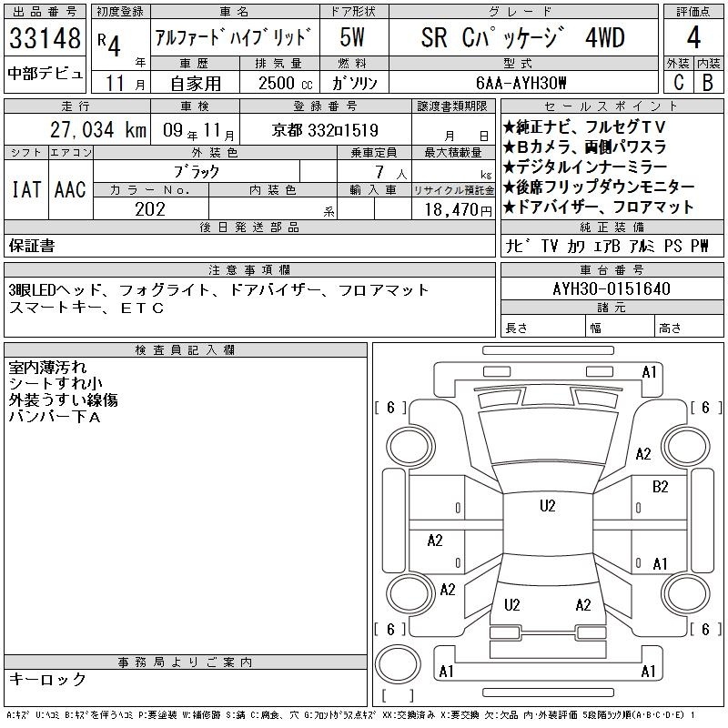The width and height of the screenshot is (728, 728).
Task: Select the overall evaluation score 4
Action: point(693,39)
